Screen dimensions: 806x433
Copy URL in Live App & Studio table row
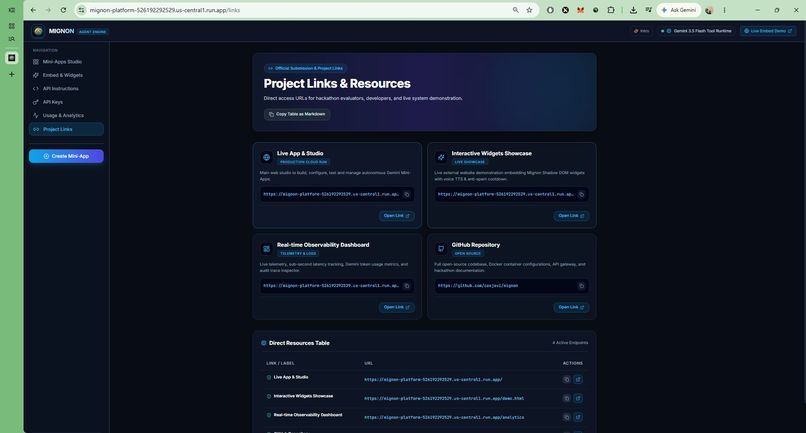click(x=566, y=380)
